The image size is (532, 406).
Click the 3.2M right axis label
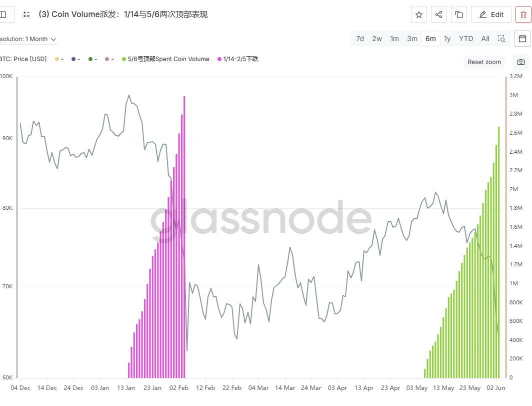pyautogui.click(x=515, y=76)
